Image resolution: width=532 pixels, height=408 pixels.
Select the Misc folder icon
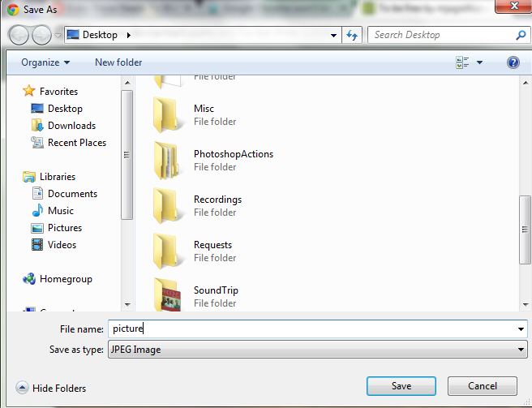coord(166,114)
